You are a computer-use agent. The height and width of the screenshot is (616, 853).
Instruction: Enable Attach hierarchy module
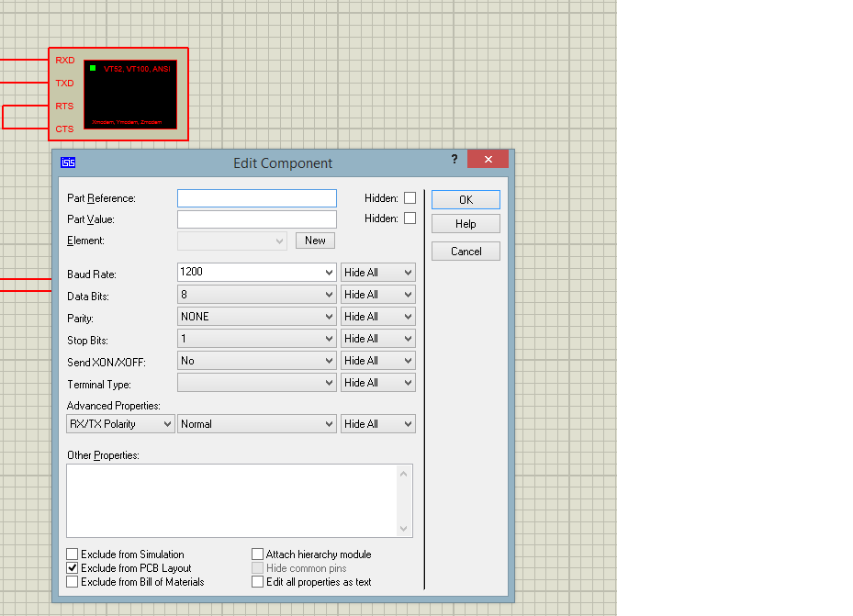(x=257, y=554)
